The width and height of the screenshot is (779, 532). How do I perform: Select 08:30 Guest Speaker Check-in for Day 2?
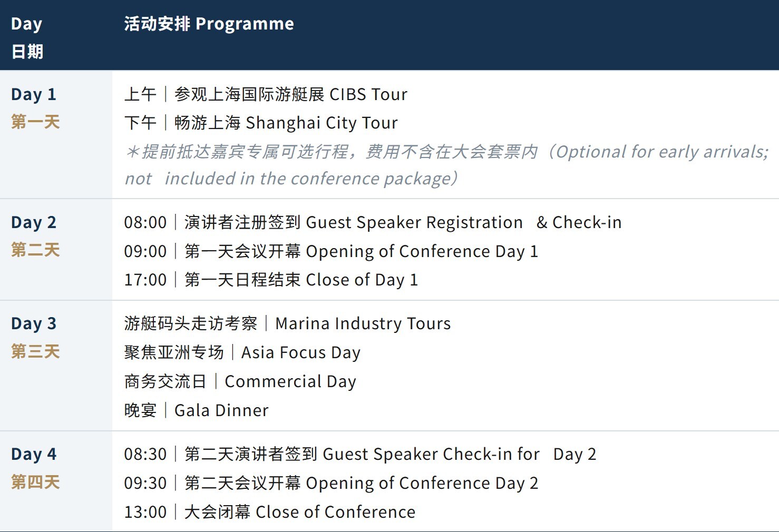(x=360, y=454)
